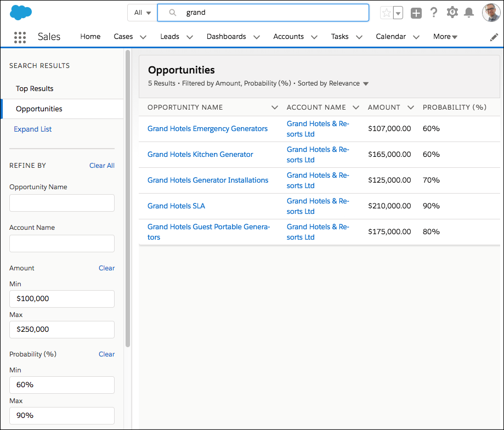Open the Cases tab
This screenshot has height=430, width=504.
[x=123, y=37]
